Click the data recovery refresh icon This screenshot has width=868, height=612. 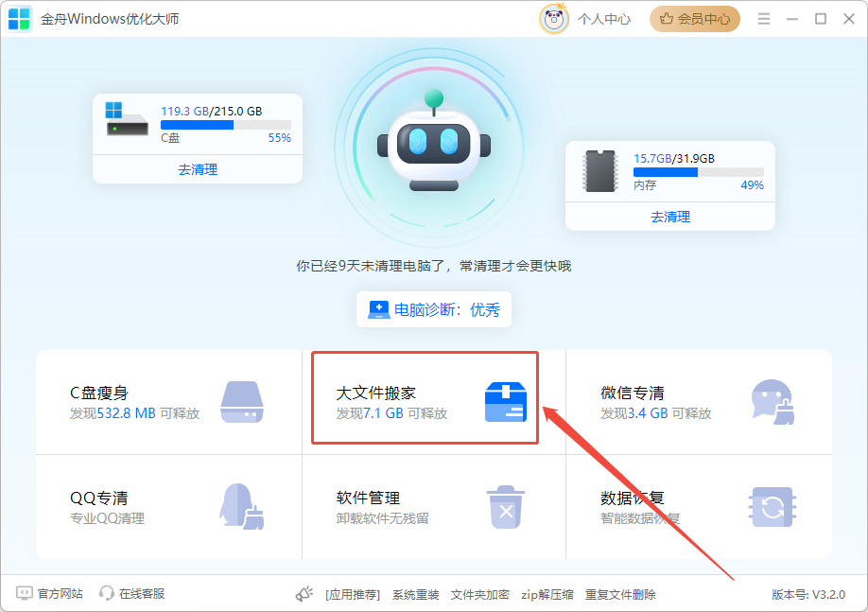773,507
